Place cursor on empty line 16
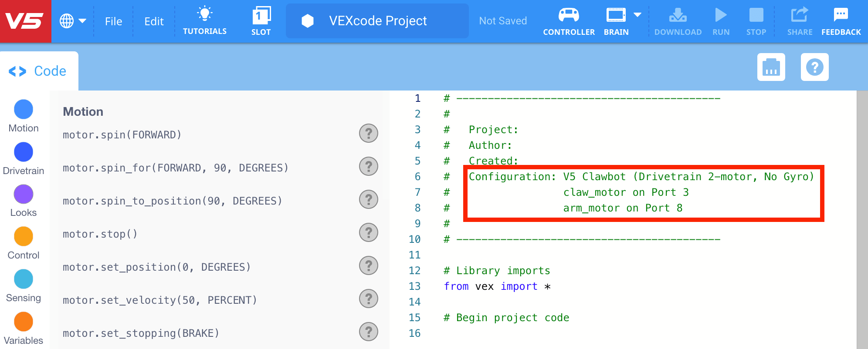Viewport: 868px width, 349px height. click(x=649, y=333)
